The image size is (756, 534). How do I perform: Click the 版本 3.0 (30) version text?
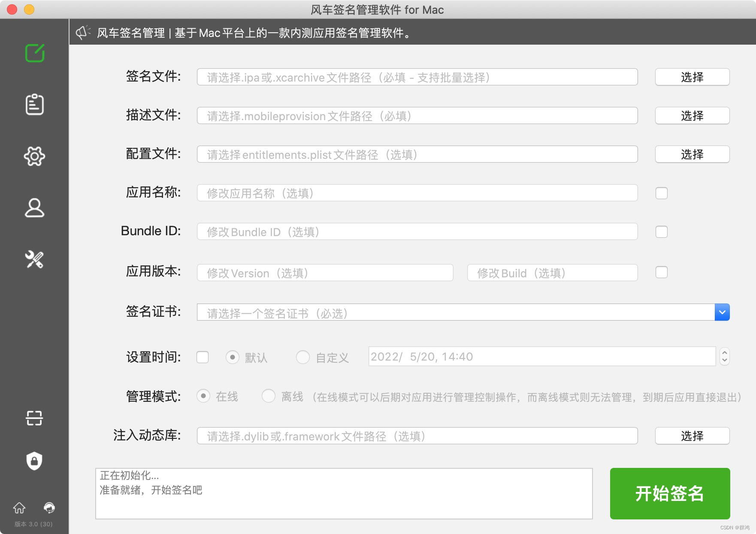33,524
